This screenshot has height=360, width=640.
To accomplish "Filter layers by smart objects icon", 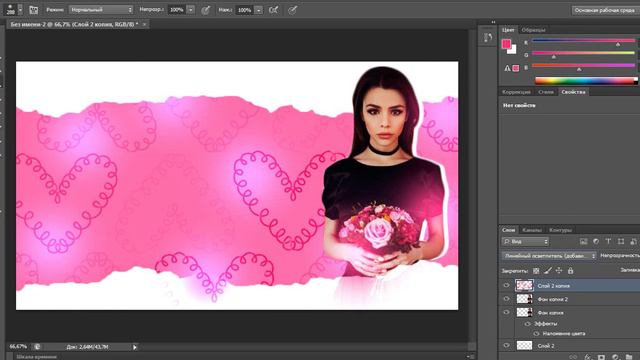I will [633, 242].
